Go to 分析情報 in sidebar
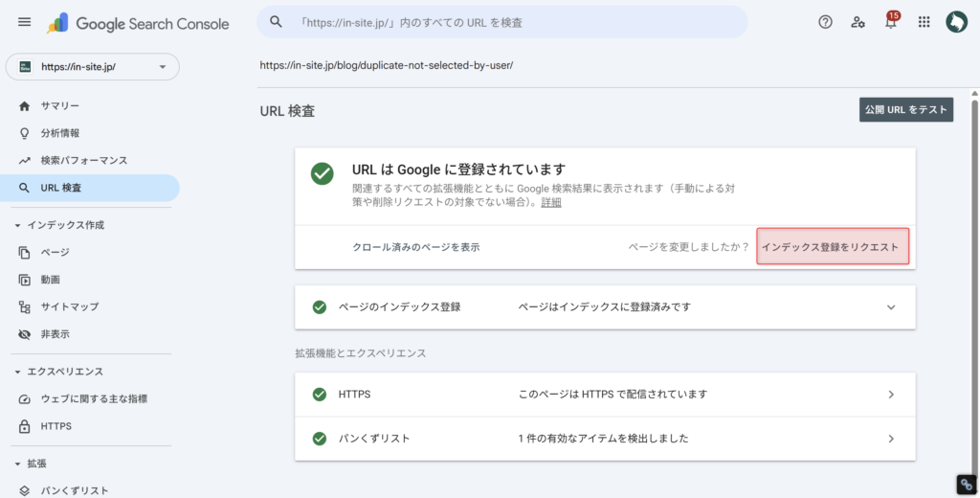The width and height of the screenshot is (980, 498). point(60,133)
